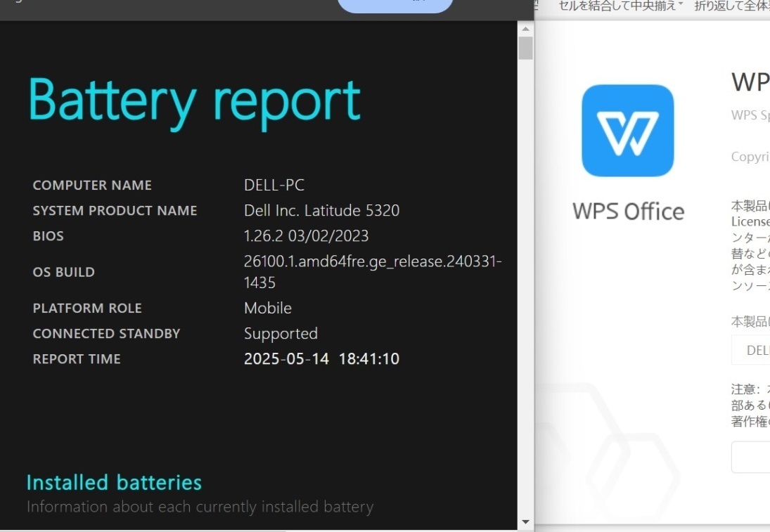Click the REPORT TIME label
Viewport: 770px width, 532px height.
point(77,360)
